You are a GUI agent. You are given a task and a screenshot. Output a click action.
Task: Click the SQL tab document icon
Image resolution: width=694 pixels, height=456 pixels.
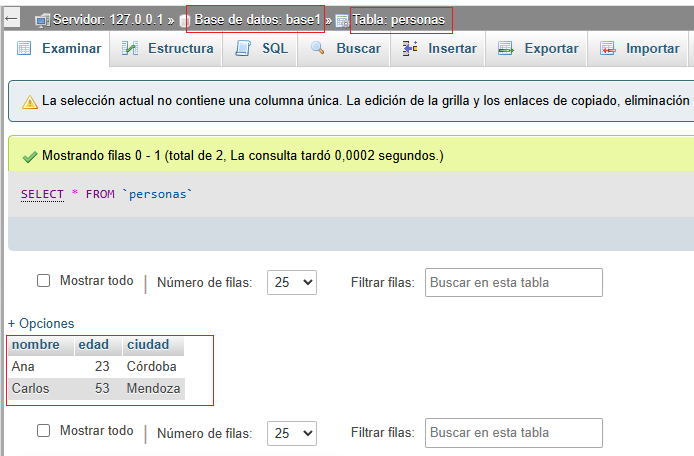click(x=243, y=48)
